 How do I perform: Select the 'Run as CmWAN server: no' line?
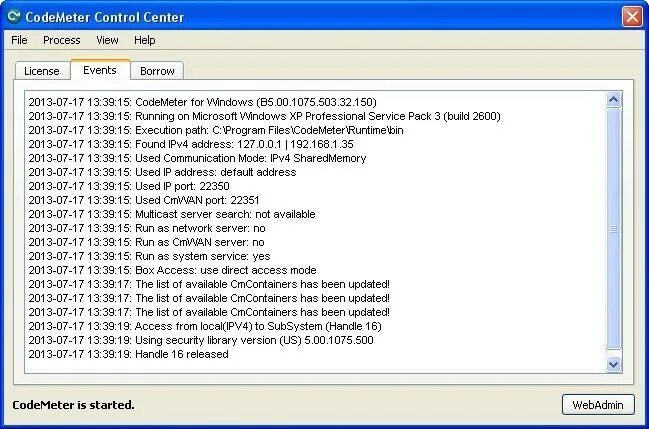click(147, 243)
